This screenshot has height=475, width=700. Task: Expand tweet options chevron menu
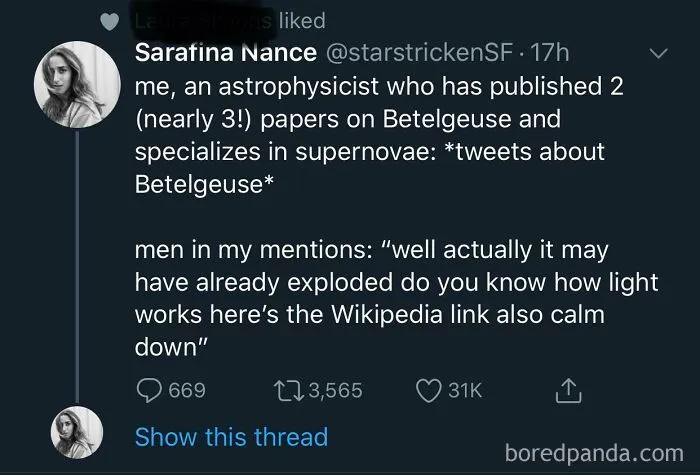point(658,54)
